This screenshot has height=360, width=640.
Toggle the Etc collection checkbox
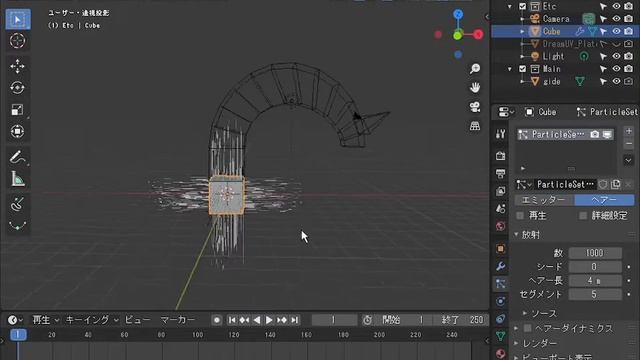[x=522, y=6]
